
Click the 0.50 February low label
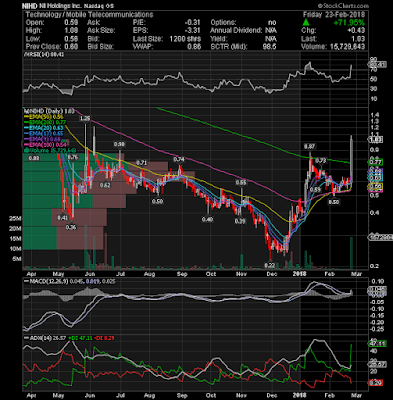pos(333,202)
